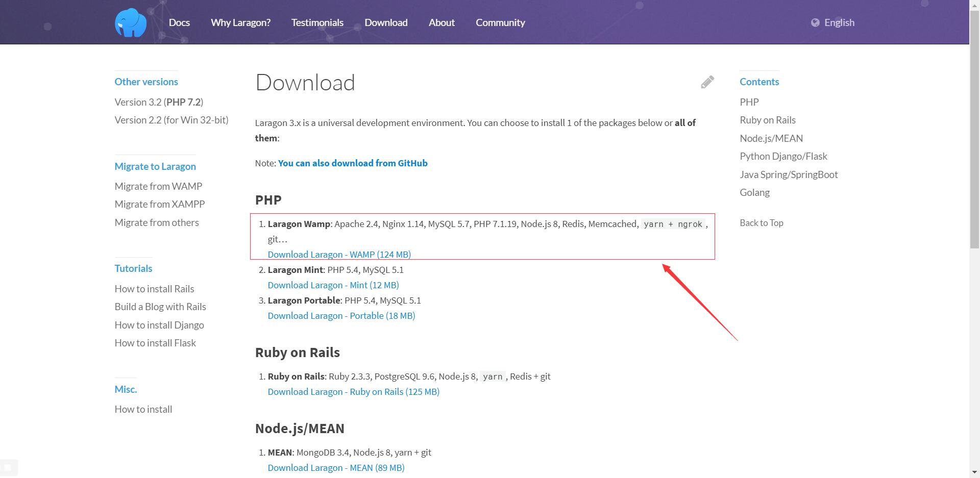Jump to PHP in Contents

coord(749,102)
